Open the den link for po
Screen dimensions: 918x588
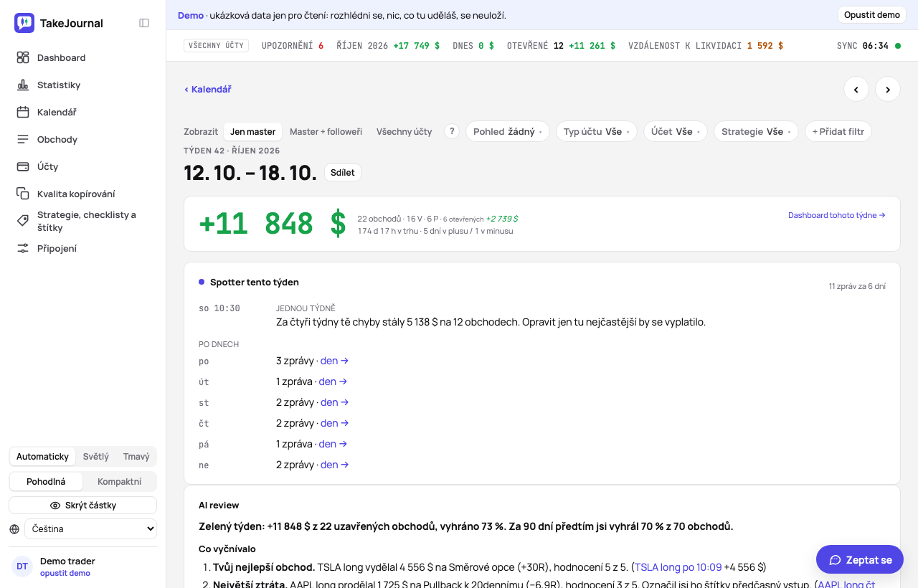335,361
